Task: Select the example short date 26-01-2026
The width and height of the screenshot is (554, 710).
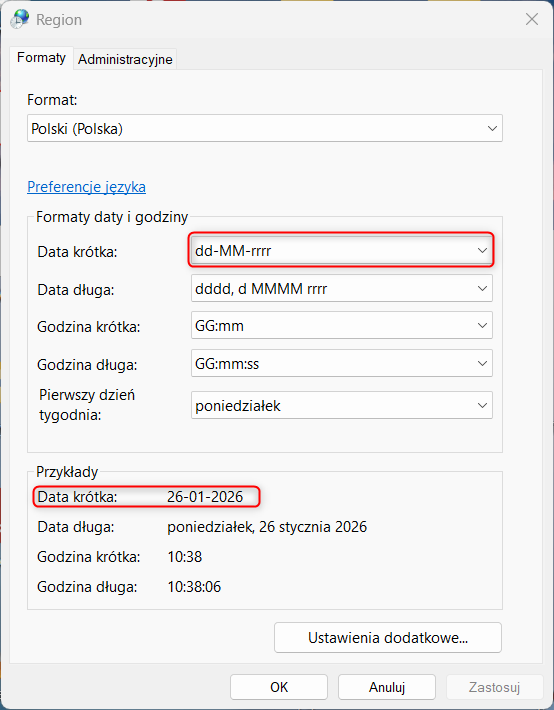Action: pos(205,497)
